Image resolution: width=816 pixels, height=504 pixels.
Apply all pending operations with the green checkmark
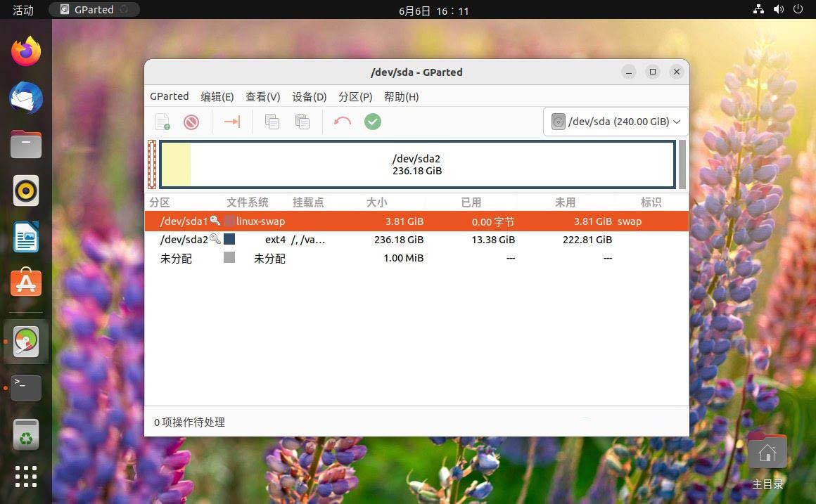click(373, 122)
